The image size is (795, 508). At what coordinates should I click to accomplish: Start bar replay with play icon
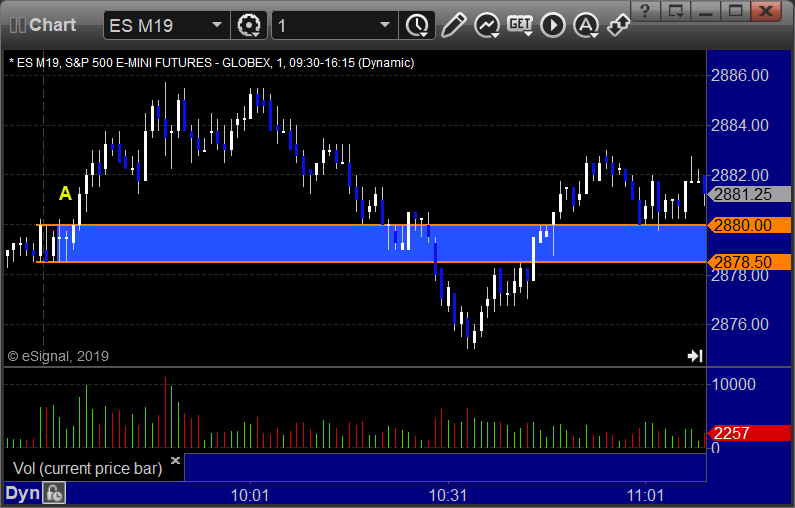coord(553,25)
